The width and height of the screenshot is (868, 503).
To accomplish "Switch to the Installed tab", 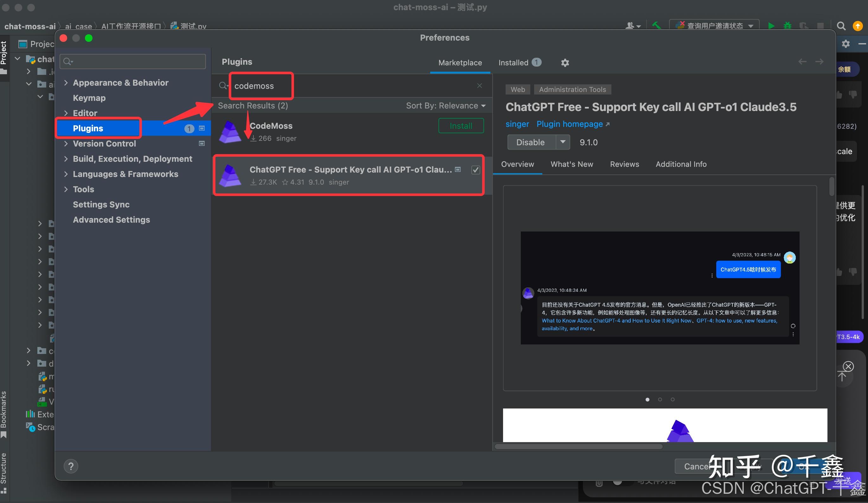I will pos(514,62).
